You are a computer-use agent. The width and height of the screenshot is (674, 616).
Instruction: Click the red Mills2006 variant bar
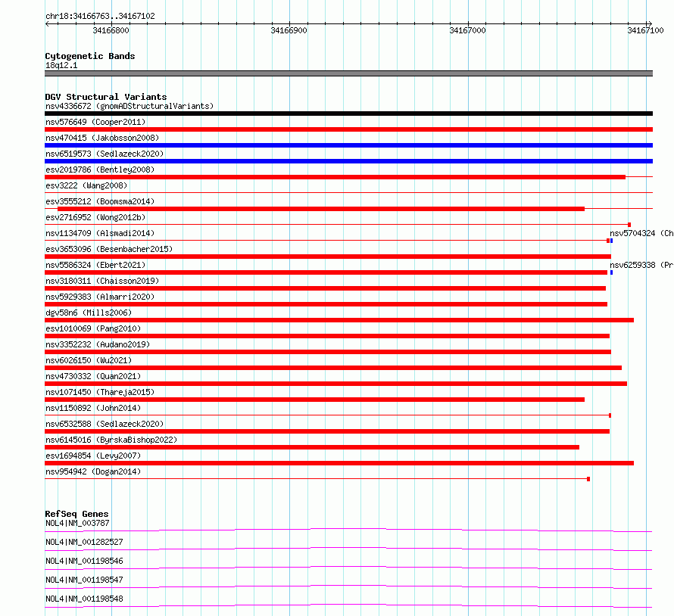pos(339,320)
